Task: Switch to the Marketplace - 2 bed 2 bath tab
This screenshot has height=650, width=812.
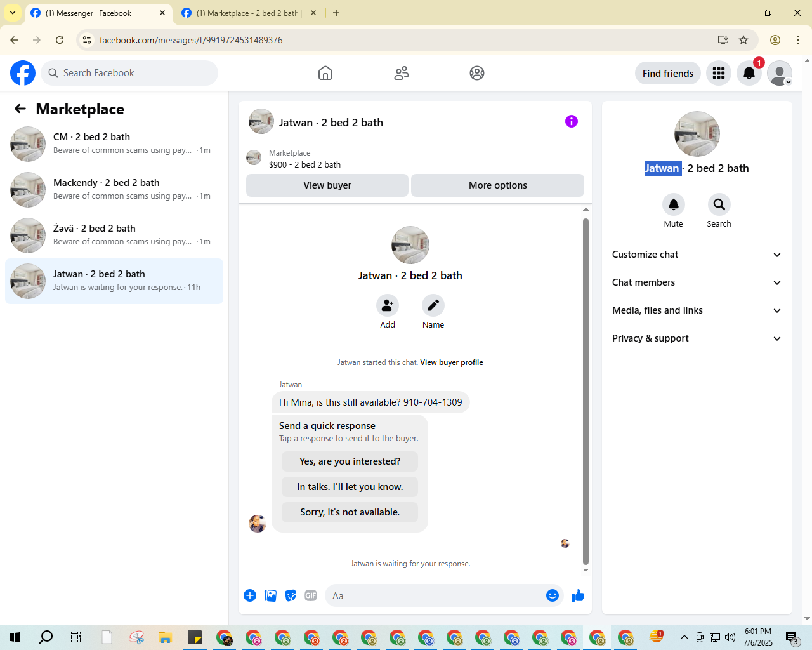Action: (247, 13)
